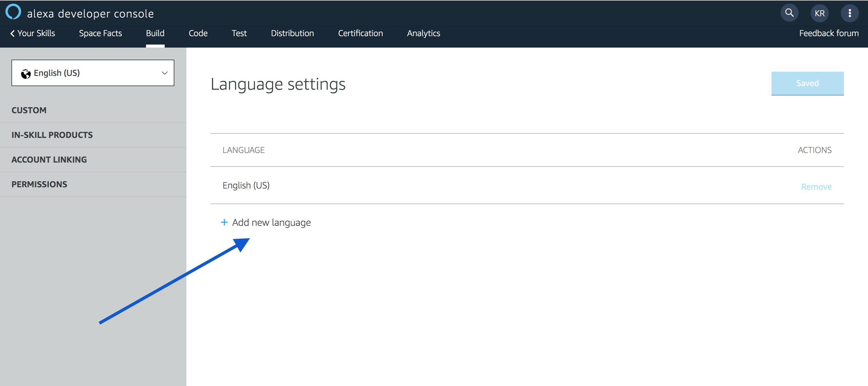Click the Saved status button
This screenshot has width=868, height=386.
click(807, 83)
